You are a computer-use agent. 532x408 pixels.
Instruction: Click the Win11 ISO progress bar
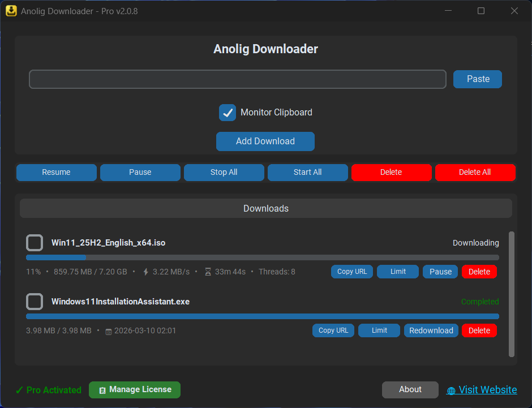click(261, 257)
